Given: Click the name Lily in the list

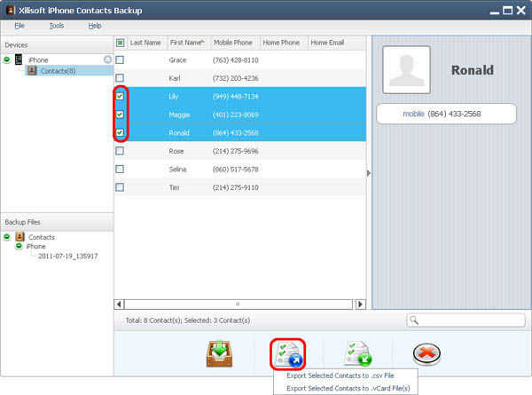Looking at the screenshot, I should coord(174,97).
